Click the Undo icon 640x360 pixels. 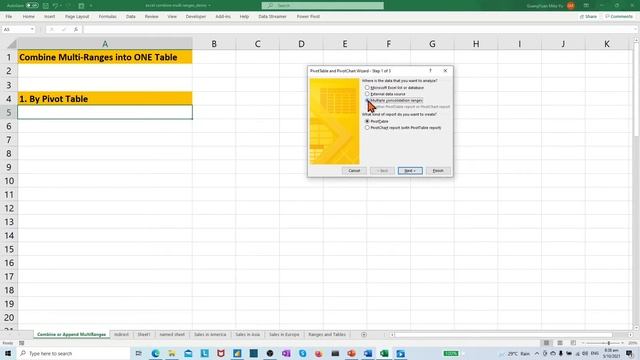(55, 6)
